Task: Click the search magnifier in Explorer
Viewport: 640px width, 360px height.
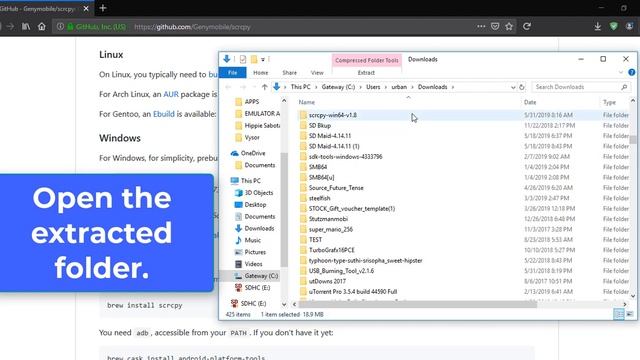Action: click(x=624, y=87)
